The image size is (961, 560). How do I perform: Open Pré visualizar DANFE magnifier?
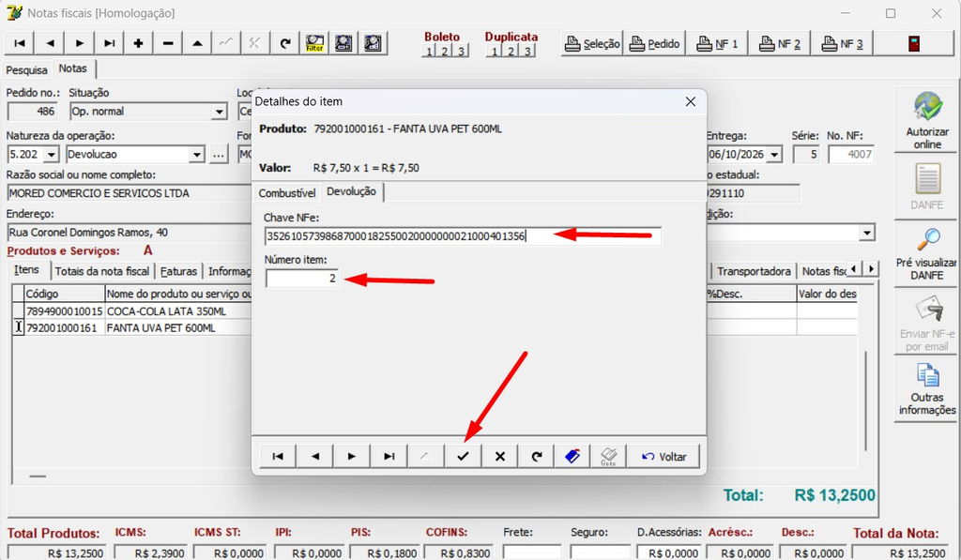[x=927, y=253]
